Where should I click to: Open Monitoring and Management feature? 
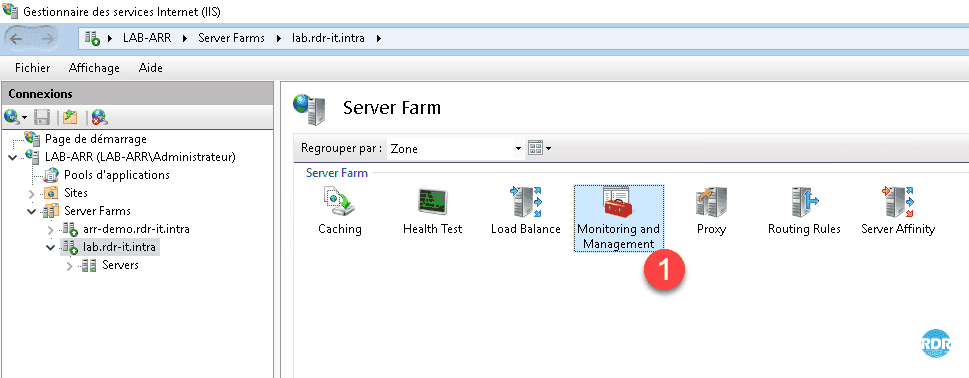[x=619, y=218]
